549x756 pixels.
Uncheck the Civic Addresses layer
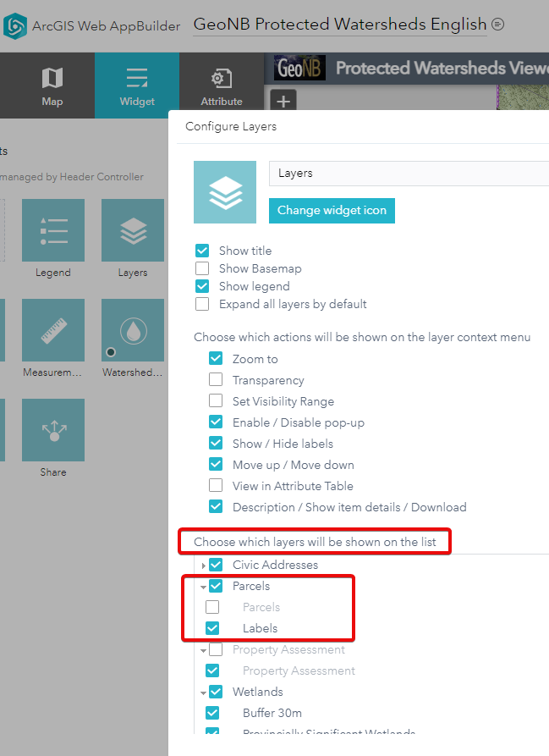tap(216, 565)
